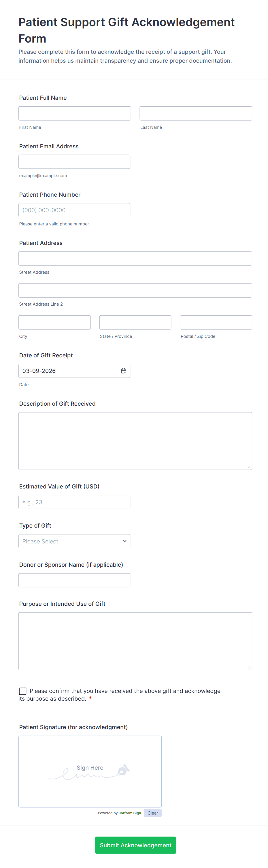This screenshot has height=868, width=268.
Task: Click the Submit Acknowledgement button
Action: (x=135, y=845)
